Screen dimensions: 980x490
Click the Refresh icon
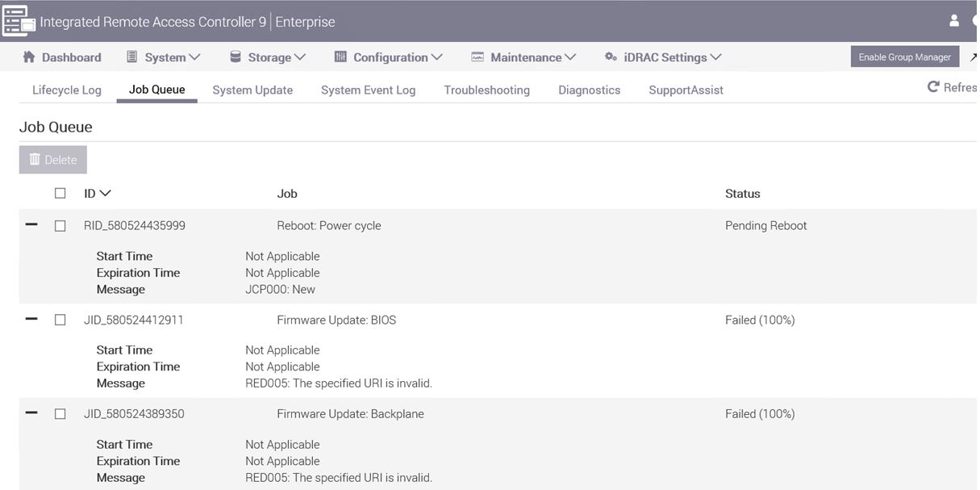click(x=933, y=87)
